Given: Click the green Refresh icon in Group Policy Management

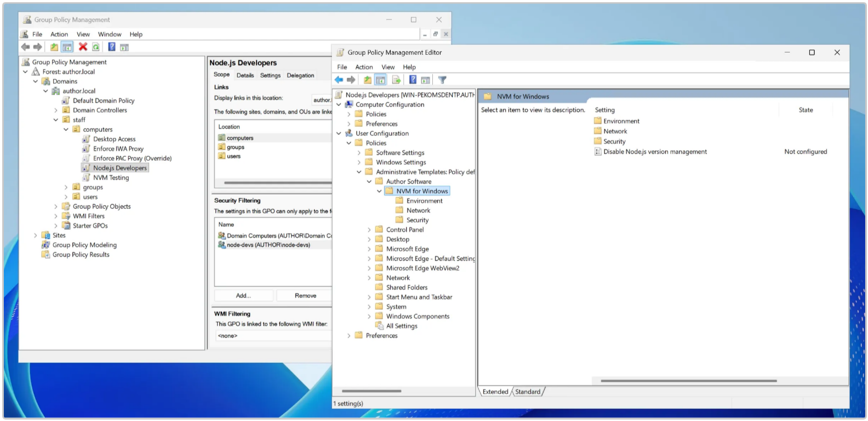Looking at the screenshot, I should (96, 47).
